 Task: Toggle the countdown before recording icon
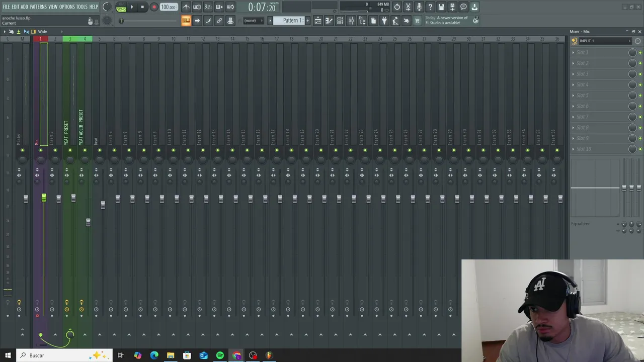pos(208,7)
